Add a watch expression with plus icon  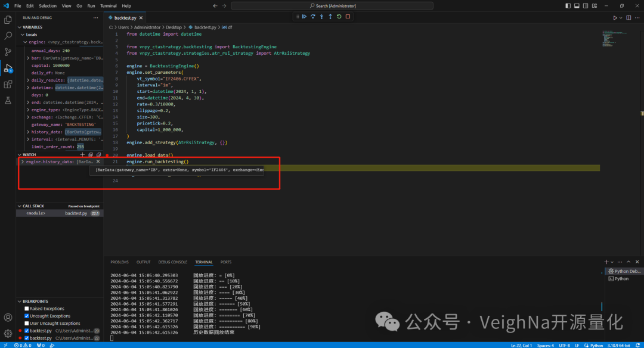(82, 154)
